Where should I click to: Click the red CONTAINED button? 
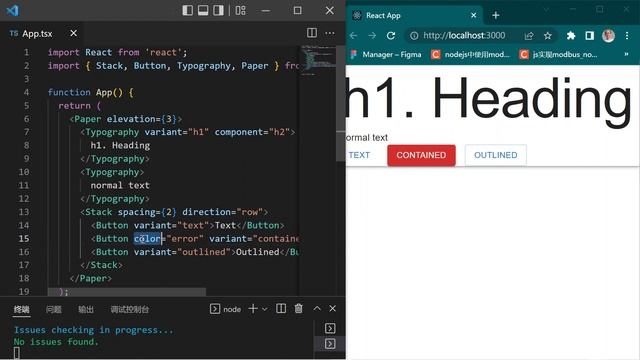click(421, 155)
